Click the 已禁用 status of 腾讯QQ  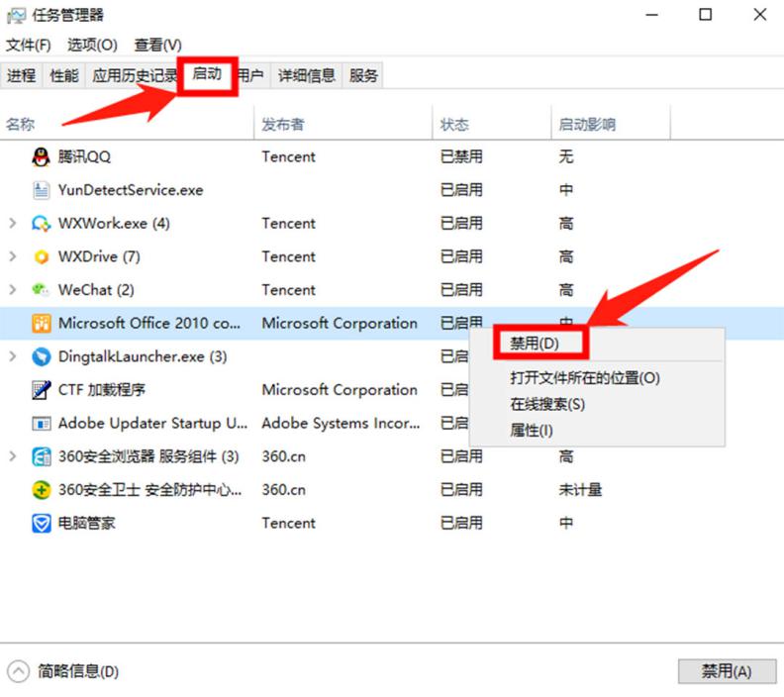point(461,157)
